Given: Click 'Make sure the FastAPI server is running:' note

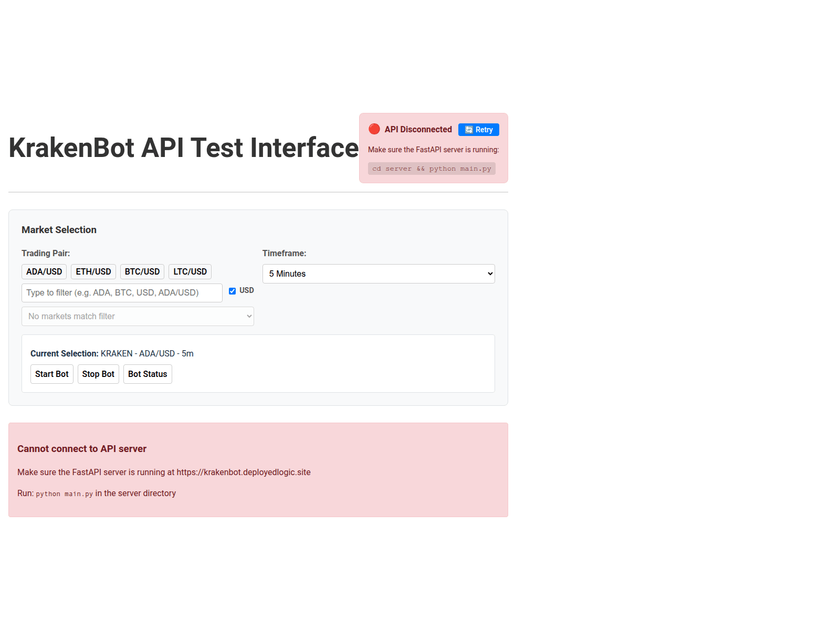Looking at the screenshot, I should coord(434,150).
